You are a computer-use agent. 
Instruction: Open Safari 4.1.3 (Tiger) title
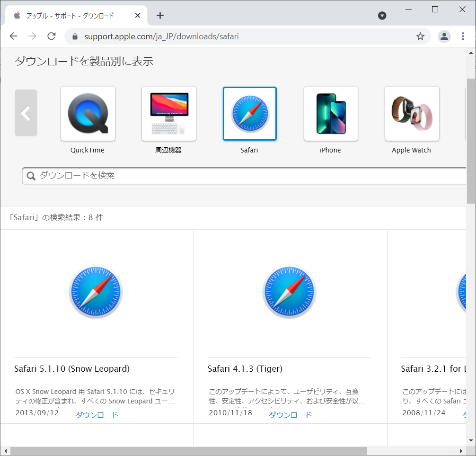coord(245,369)
